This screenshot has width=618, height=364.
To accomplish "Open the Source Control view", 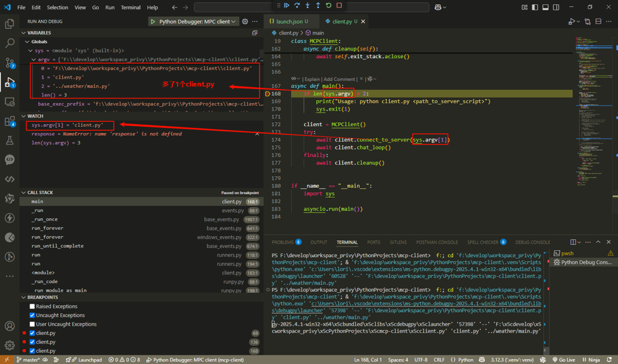I will click(x=9, y=63).
